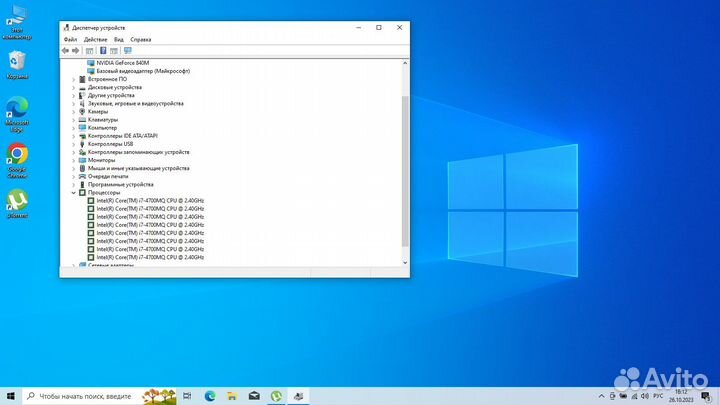This screenshot has height=405, width=720.
Task: Expand the Дисковые устройства chevron
Action: point(73,87)
